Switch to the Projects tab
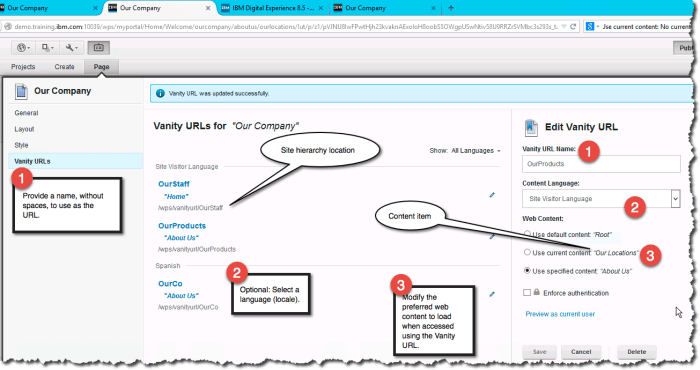700x370 pixels. point(23,67)
